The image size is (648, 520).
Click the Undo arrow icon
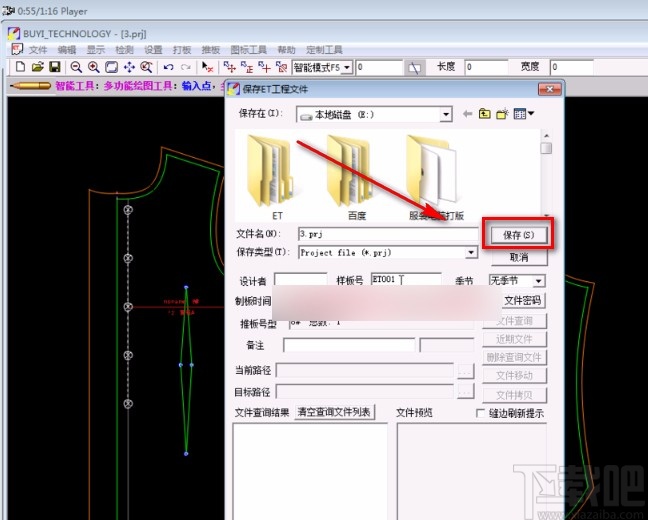[168, 67]
